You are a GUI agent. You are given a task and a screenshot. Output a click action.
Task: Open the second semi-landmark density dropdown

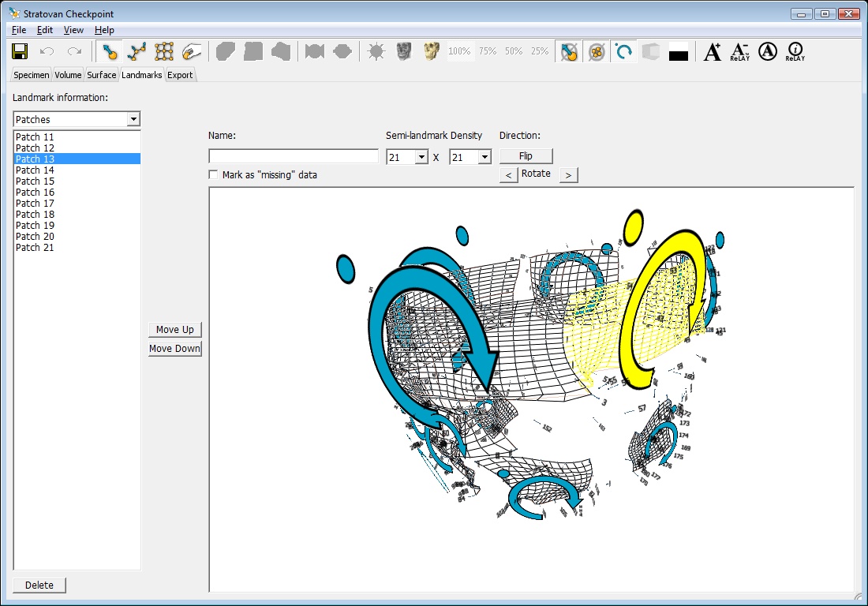(485, 157)
